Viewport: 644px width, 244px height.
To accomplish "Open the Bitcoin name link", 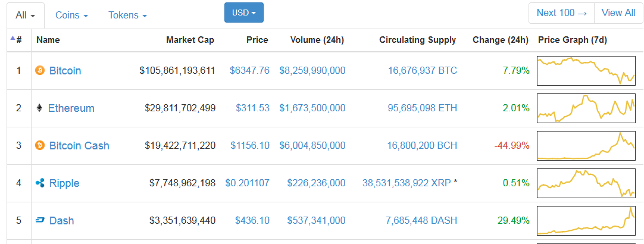I will click(65, 71).
